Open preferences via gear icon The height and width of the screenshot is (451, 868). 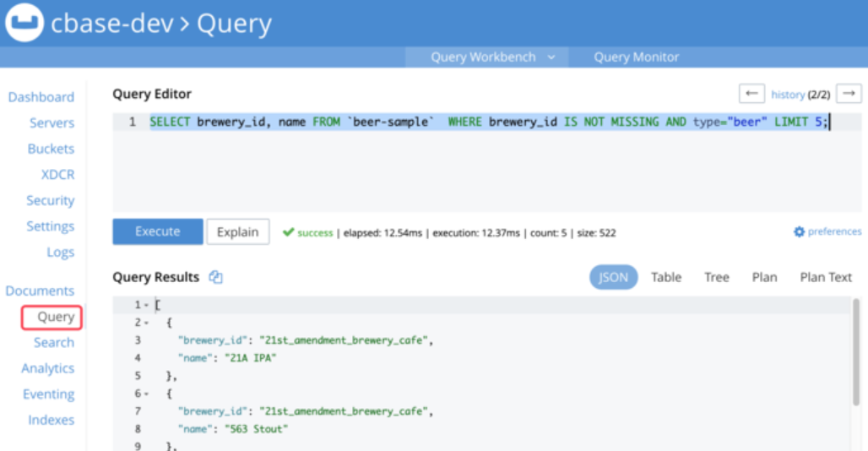coord(799,231)
